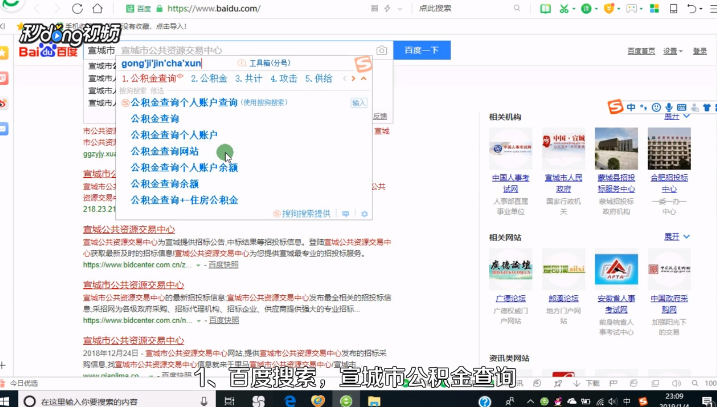Open 百度快照 for bidcenter.com.cn/z result
This screenshot has width=717, height=407.
[x=224, y=265]
